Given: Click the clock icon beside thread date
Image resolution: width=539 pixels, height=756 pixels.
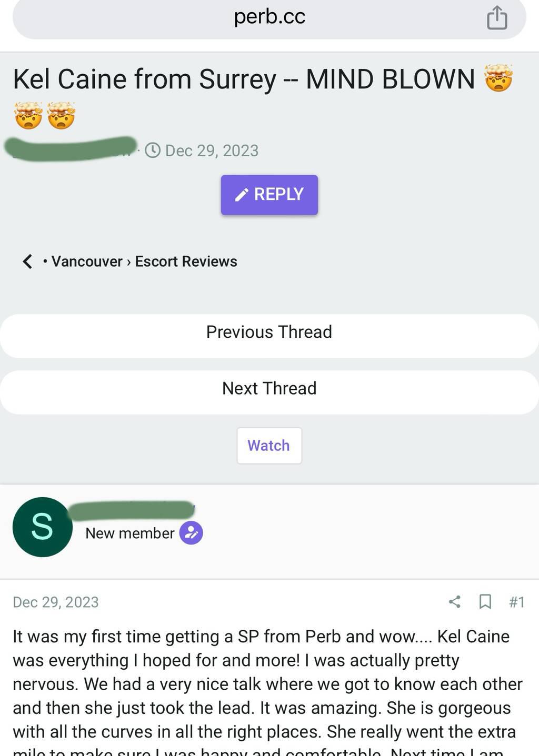Looking at the screenshot, I should click(153, 150).
